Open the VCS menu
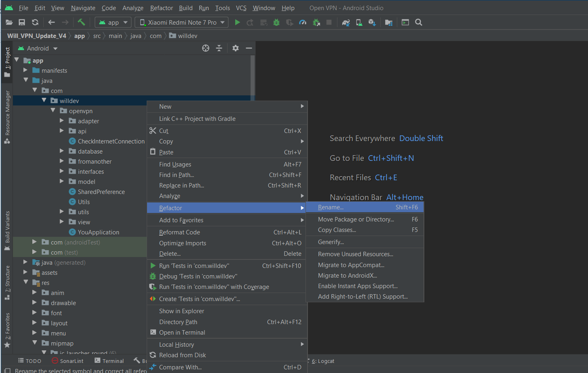 [241, 8]
